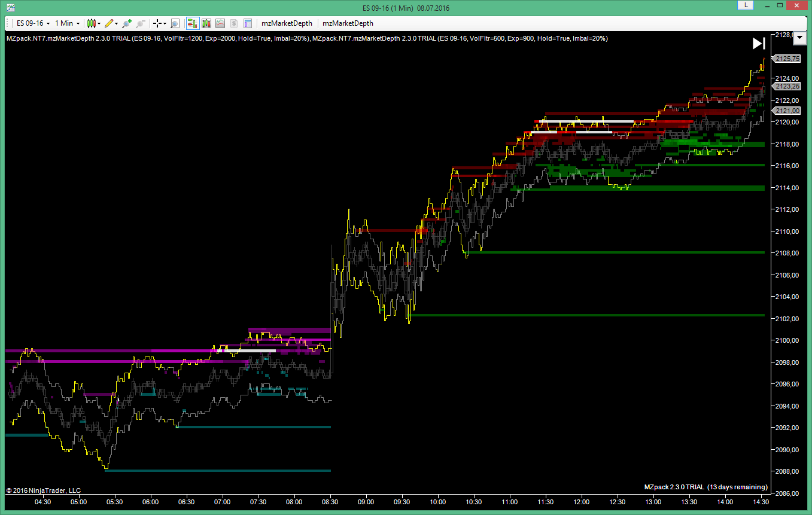Click the 11:30 time axis label

tap(546, 502)
